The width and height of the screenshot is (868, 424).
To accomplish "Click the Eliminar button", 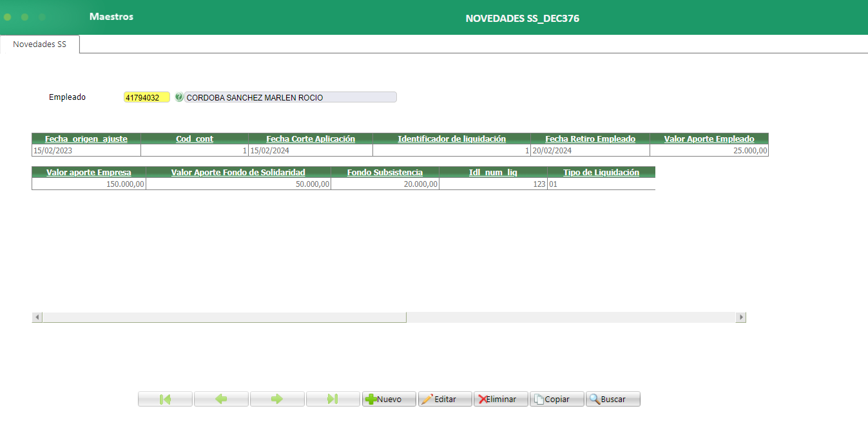I will click(501, 399).
